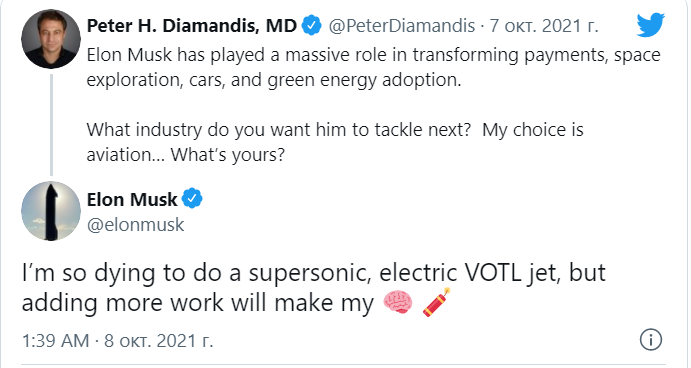Click Elon Musk verified badge

192,199
